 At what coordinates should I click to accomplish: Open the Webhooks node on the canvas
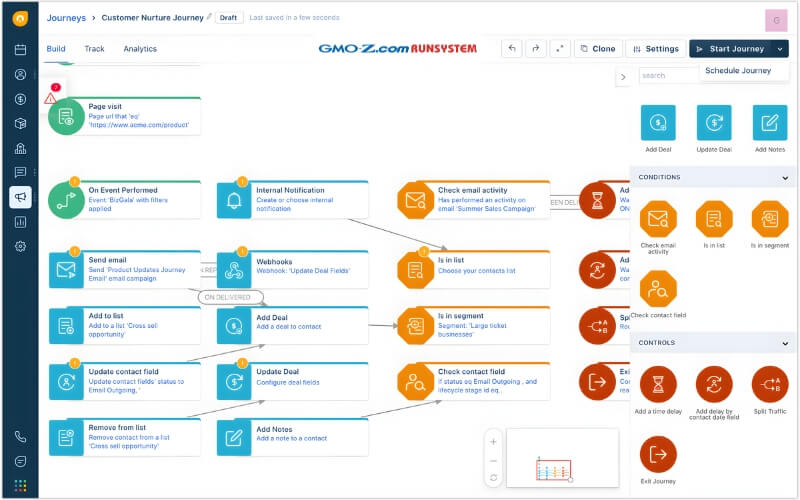coord(292,269)
